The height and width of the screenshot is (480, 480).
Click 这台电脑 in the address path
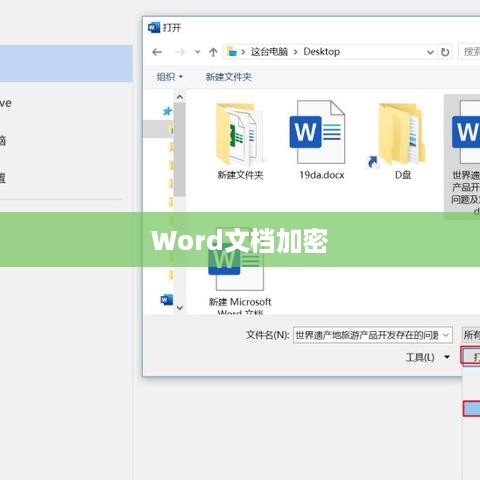269,52
